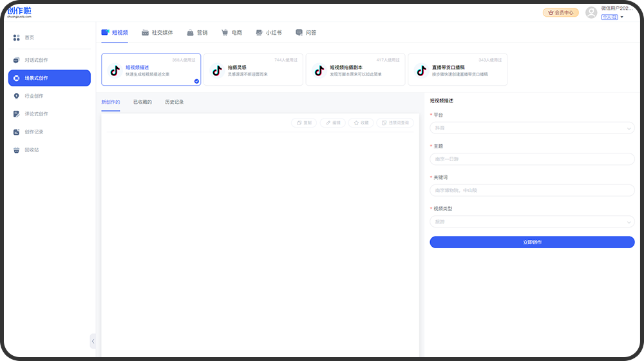Open 创作记录 in the sidebar

(33, 132)
